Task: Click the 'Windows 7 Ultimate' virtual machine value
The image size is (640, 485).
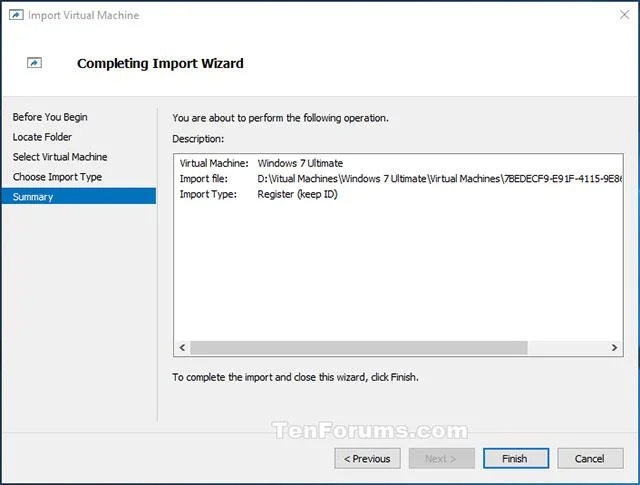Action: (300, 163)
